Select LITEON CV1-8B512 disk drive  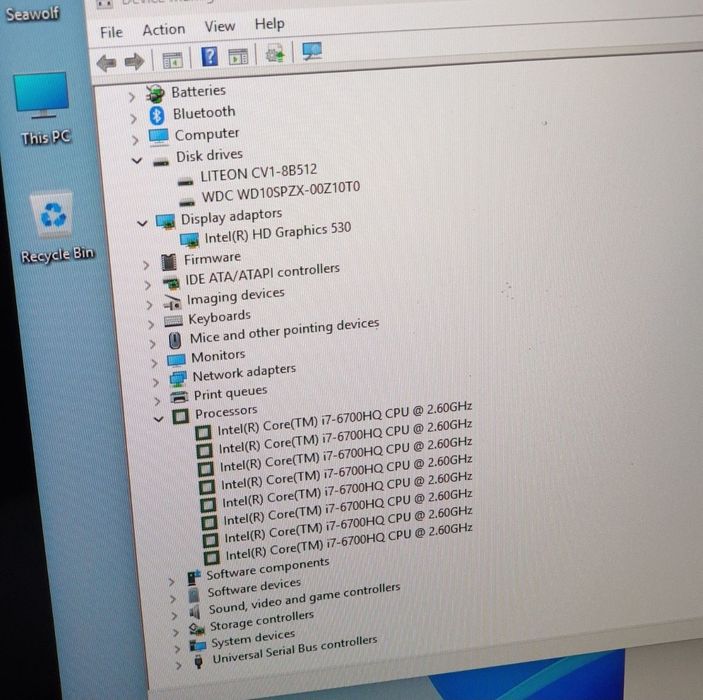tap(259, 173)
